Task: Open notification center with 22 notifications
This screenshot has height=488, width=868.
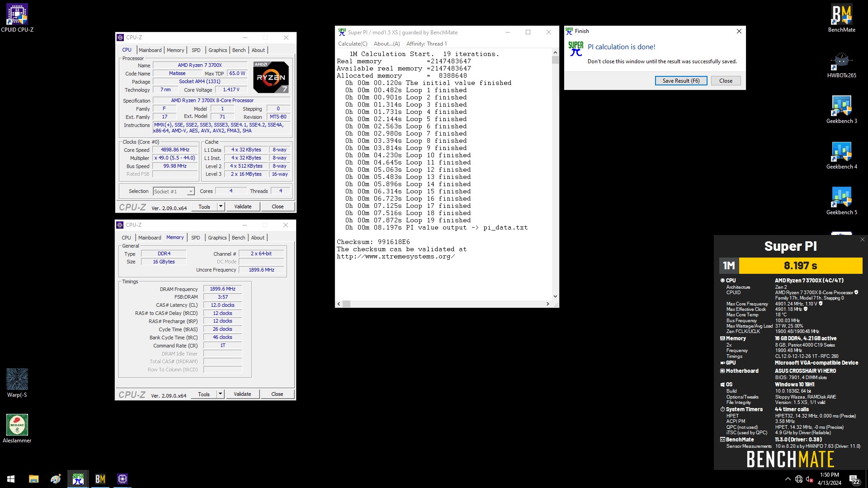Action: [854, 479]
